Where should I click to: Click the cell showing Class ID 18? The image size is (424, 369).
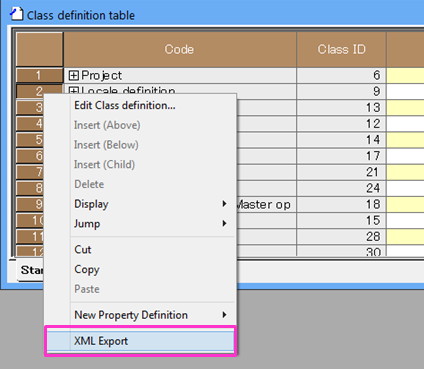coord(341,204)
